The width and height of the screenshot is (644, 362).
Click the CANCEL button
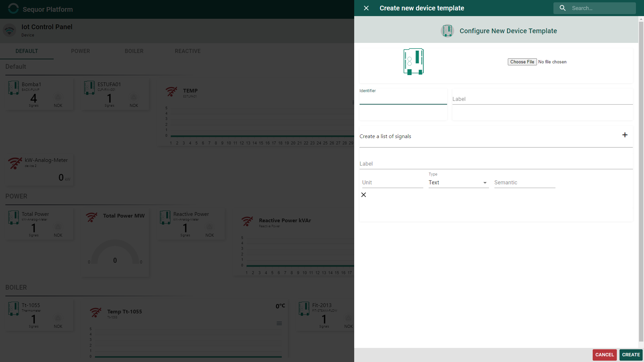(x=604, y=355)
